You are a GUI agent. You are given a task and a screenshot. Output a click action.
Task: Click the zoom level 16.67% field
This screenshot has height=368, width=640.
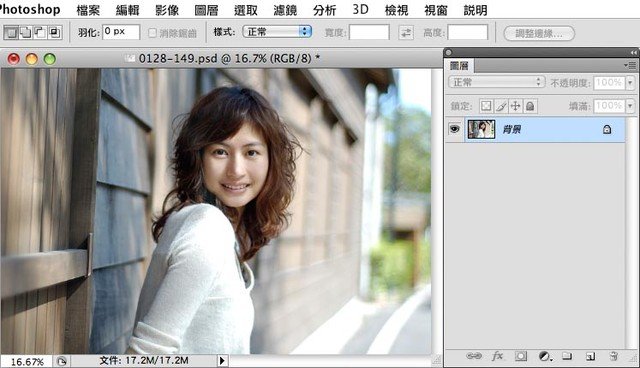[27, 362]
